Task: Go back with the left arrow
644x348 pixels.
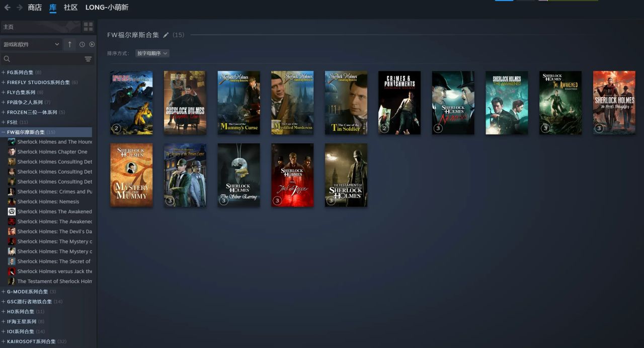Action: [8, 8]
